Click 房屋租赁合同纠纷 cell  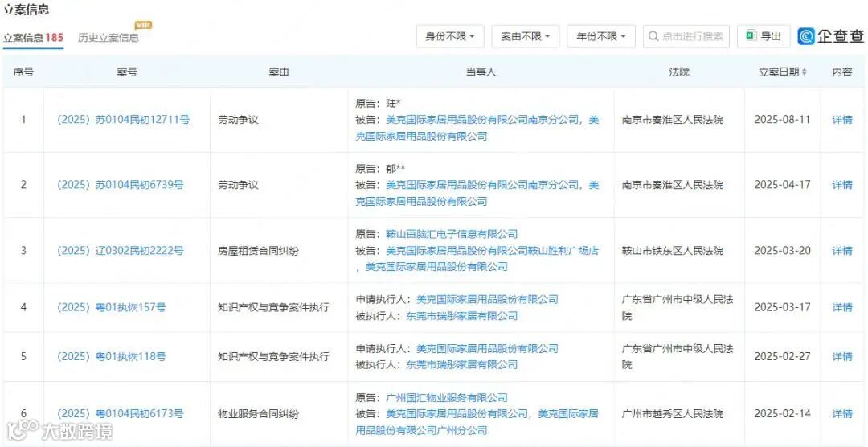(258, 250)
